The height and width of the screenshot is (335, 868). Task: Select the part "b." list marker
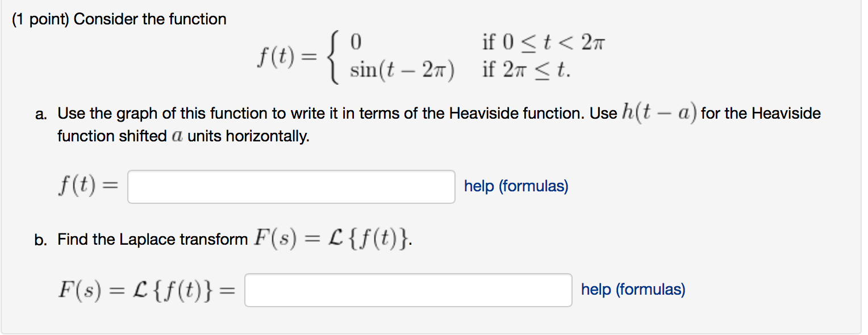(40, 241)
